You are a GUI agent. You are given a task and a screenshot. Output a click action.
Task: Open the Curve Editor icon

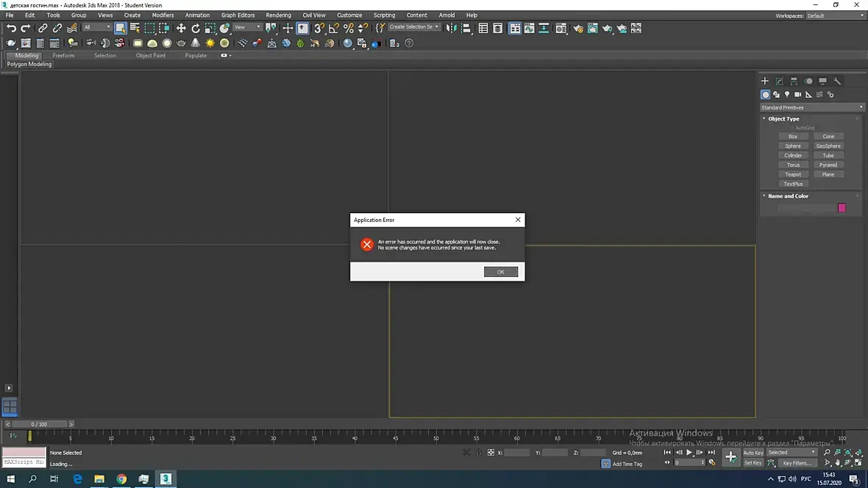click(x=529, y=28)
